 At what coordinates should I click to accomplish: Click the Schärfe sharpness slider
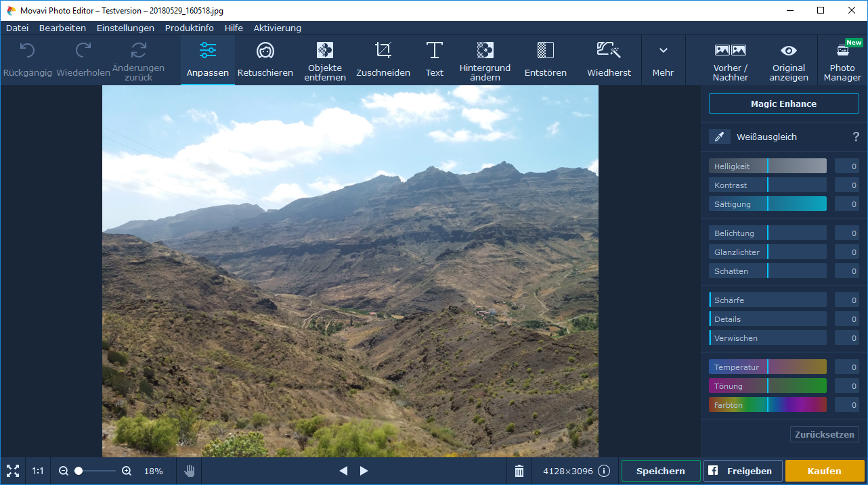pyautogui.click(x=768, y=300)
